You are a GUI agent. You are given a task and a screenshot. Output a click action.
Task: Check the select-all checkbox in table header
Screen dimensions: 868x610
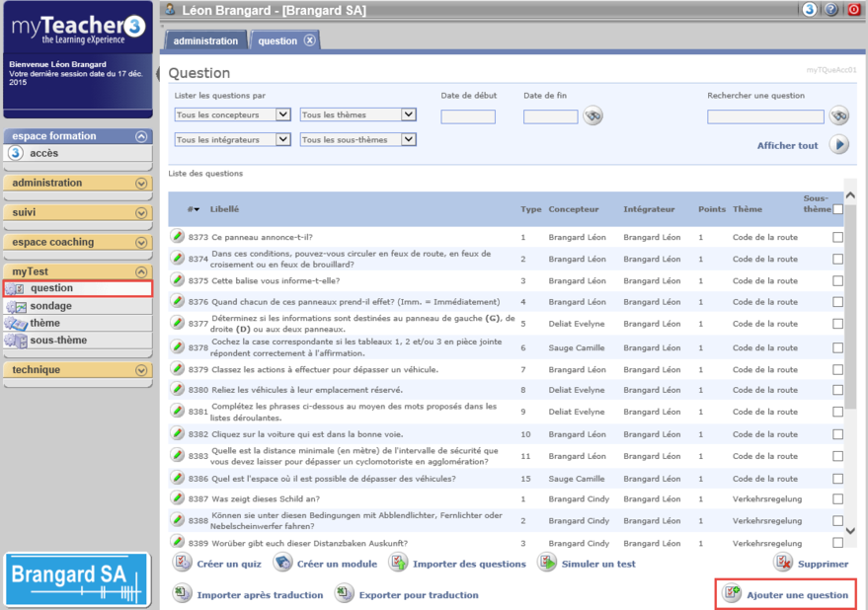tap(837, 209)
